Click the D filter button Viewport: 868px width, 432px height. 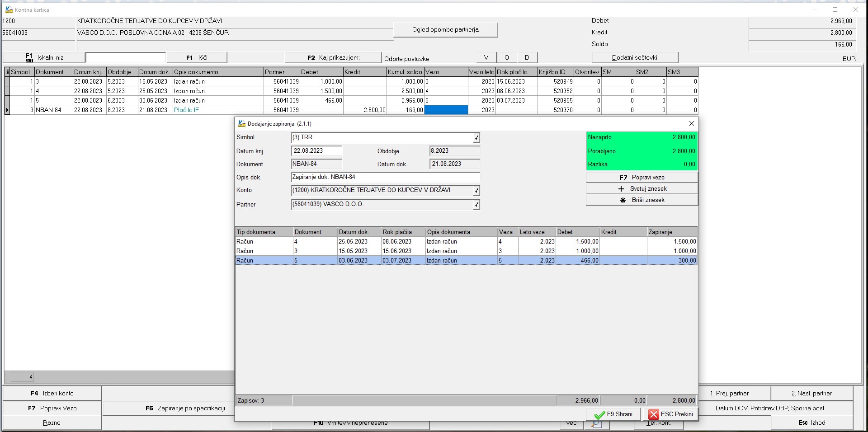tap(527, 57)
